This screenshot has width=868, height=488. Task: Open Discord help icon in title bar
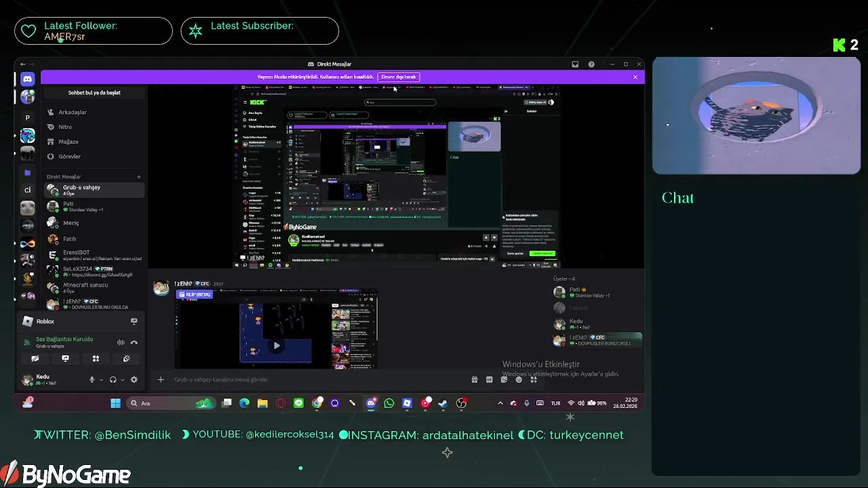click(x=591, y=64)
